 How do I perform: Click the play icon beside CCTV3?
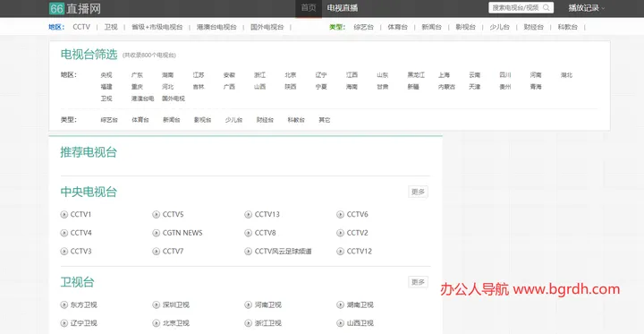pos(64,251)
